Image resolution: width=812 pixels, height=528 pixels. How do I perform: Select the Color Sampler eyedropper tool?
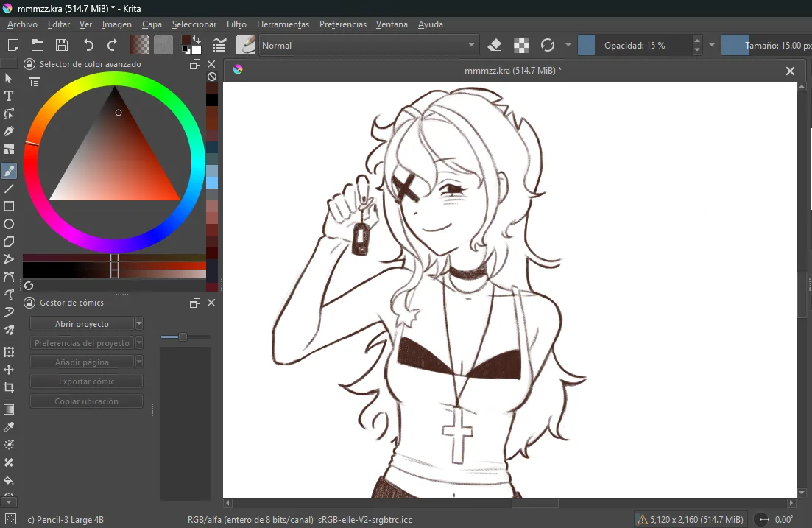(x=8, y=427)
